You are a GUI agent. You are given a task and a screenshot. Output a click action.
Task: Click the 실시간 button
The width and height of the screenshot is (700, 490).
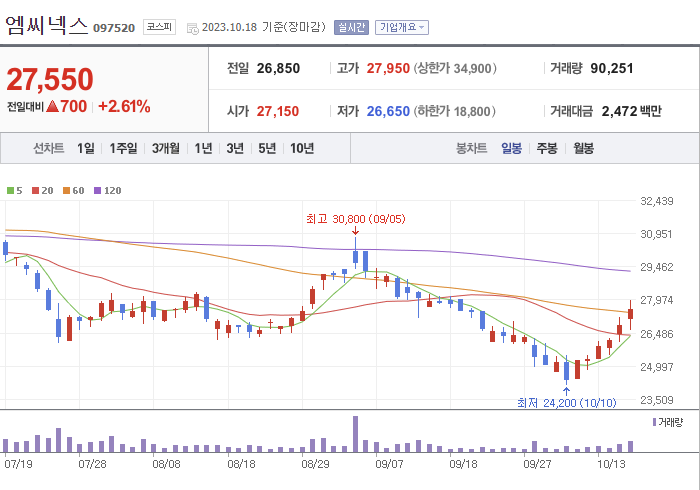pos(351,27)
